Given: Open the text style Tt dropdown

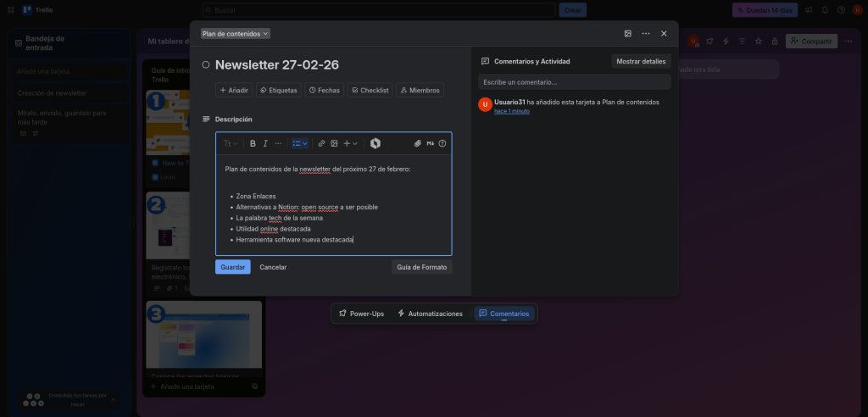Looking at the screenshot, I should point(231,144).
